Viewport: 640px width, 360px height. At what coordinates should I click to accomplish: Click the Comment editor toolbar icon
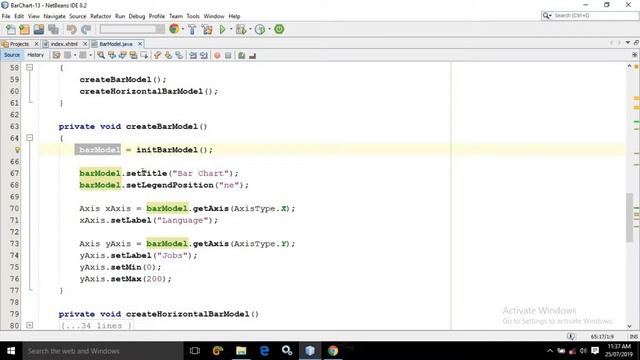[x=242, y=55]
